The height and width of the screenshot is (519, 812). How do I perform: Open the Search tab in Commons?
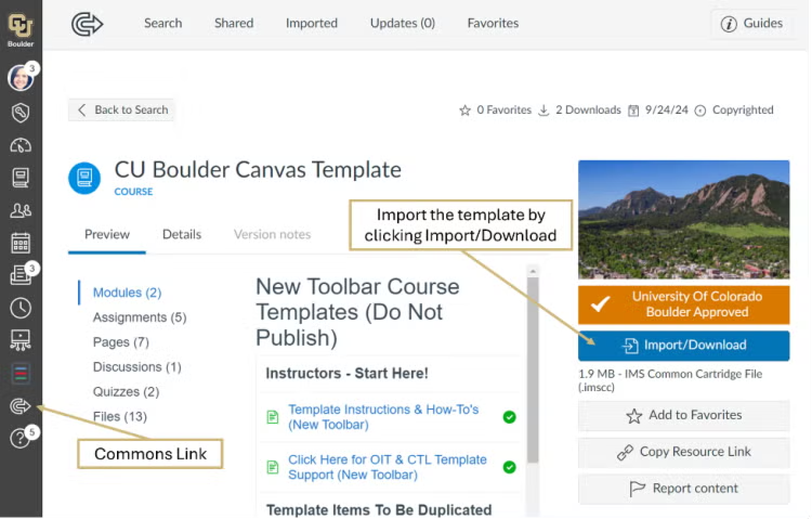pyautogui.click(x=163, y=23)
